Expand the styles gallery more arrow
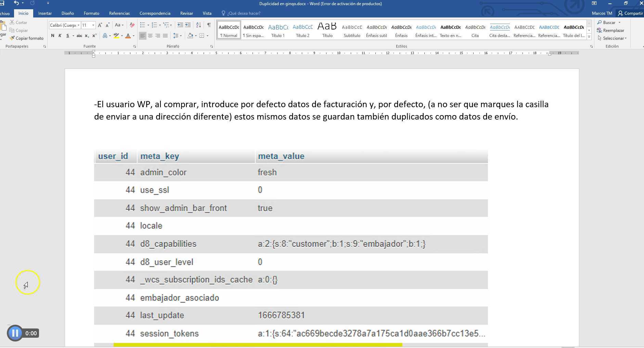644x348 pixels. coord(589,36)
